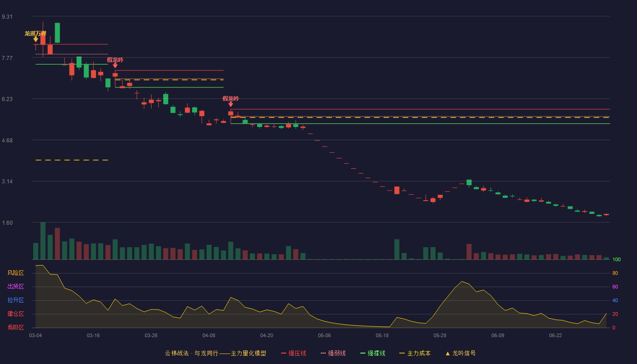Click the 1.60 price axis label
This screenshot has height=364, width=637.
7,223
